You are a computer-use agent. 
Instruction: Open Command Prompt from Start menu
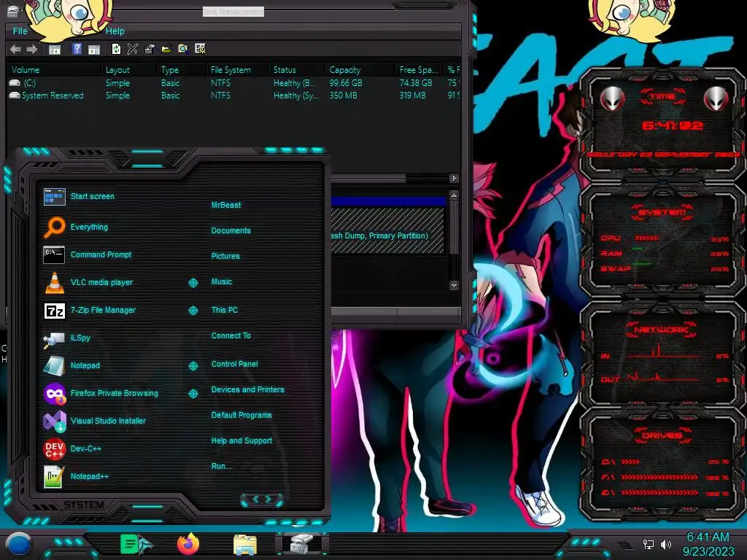[x=88, y=254]
